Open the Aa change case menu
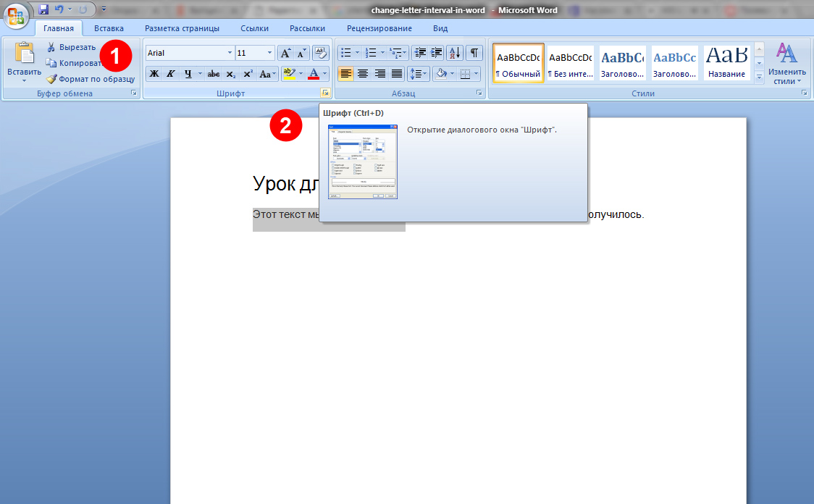Image resolution: width=814 pixels, height=504 pixels. pos(267,74)
